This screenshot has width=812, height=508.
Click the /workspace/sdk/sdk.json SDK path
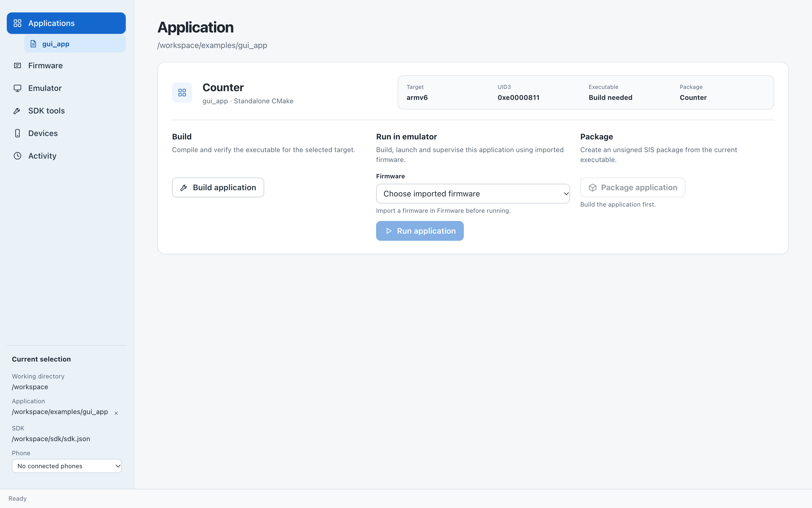tap(51, 439)
